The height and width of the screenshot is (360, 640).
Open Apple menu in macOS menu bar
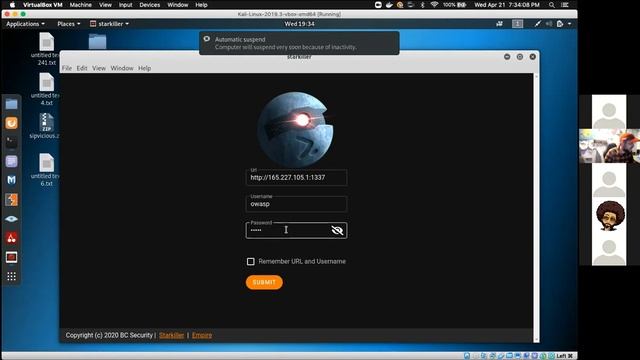12,5
